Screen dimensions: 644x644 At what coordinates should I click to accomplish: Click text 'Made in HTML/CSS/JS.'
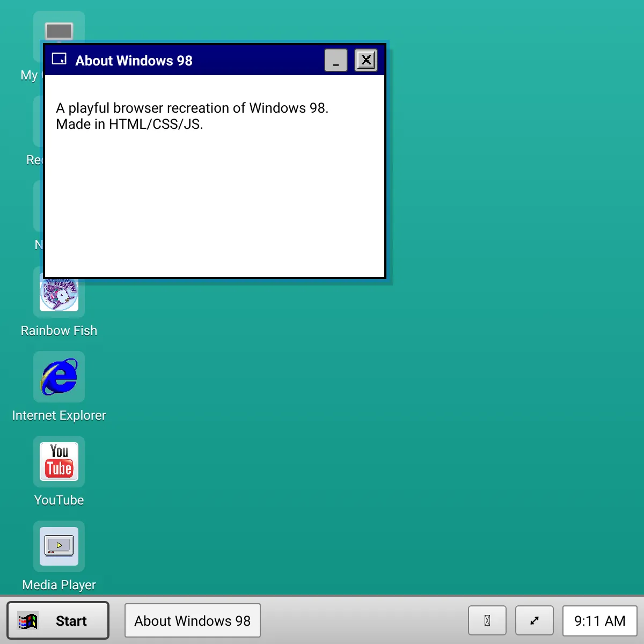[129, 125]
